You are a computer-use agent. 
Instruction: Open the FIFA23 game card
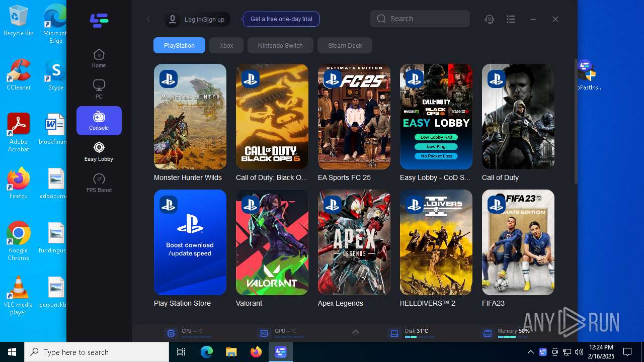click(x=518, y=242)
